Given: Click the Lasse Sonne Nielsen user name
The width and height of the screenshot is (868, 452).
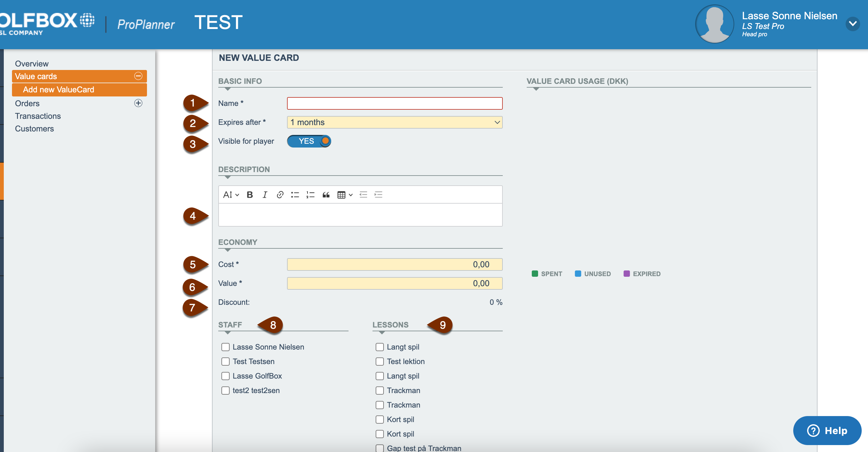Looking at the screenshot, I should tap(789, 15).
